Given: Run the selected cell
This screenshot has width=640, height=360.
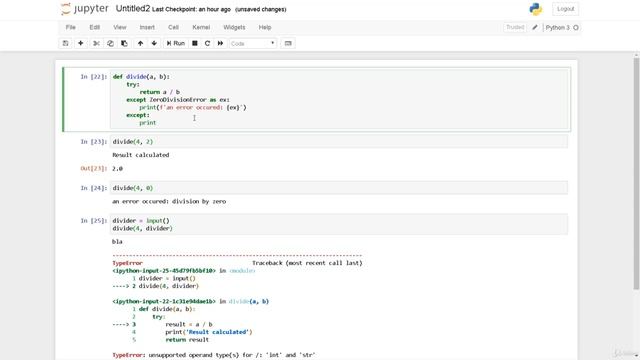Looking at the screenshot, I should coord(176,43).
